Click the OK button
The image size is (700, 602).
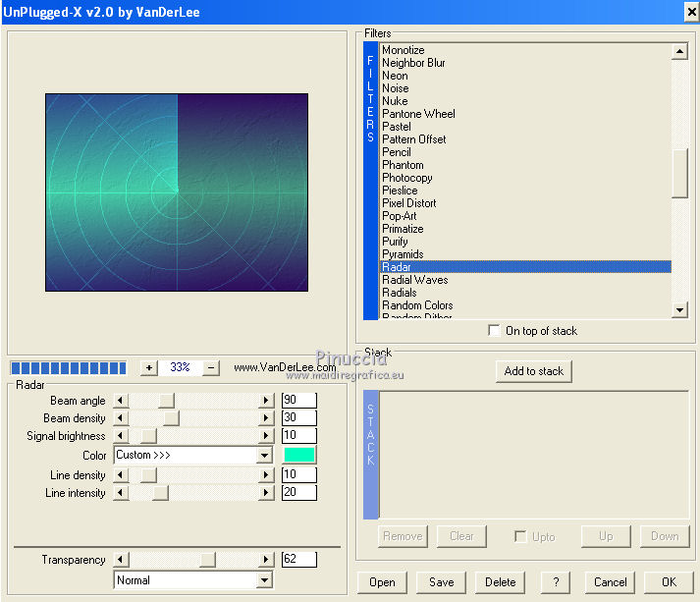point(669,581)
